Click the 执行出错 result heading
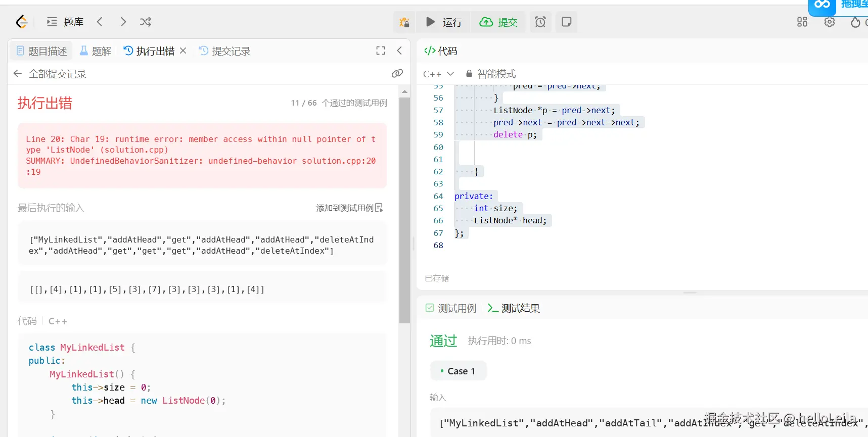Viewport: 868px width, 437px height. tap(45, 103)
